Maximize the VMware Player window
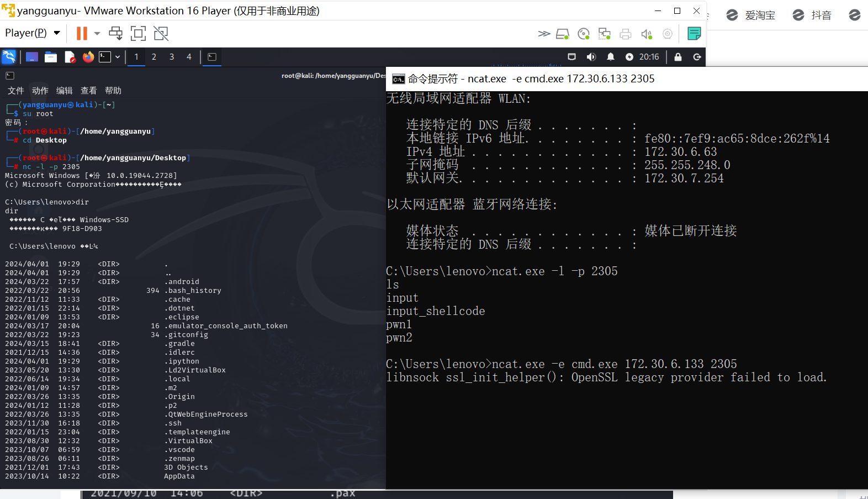868x499 pixels. click(x=677, y=10)
